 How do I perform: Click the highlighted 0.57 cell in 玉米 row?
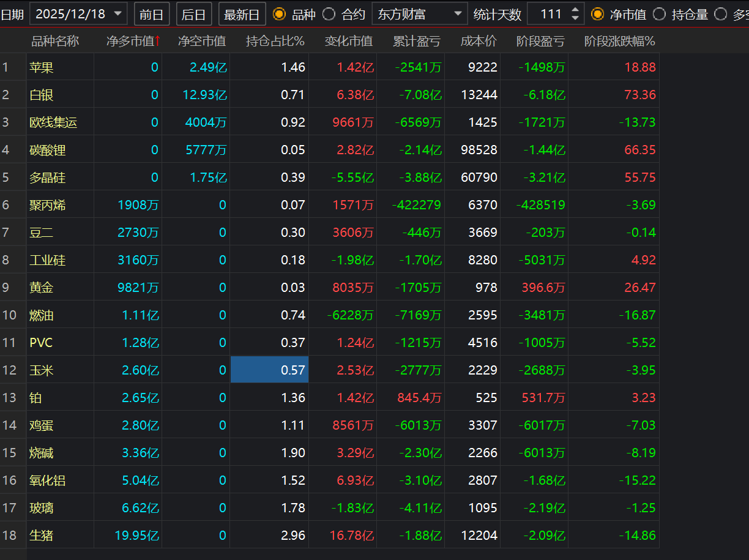click(x=269, y=370)
